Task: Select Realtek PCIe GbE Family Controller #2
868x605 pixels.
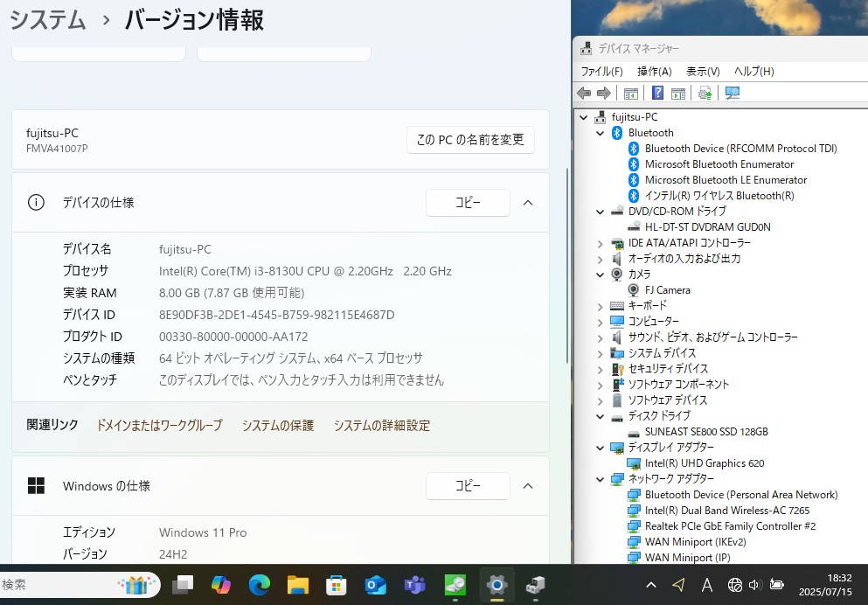Action: [x=730, y=526]
